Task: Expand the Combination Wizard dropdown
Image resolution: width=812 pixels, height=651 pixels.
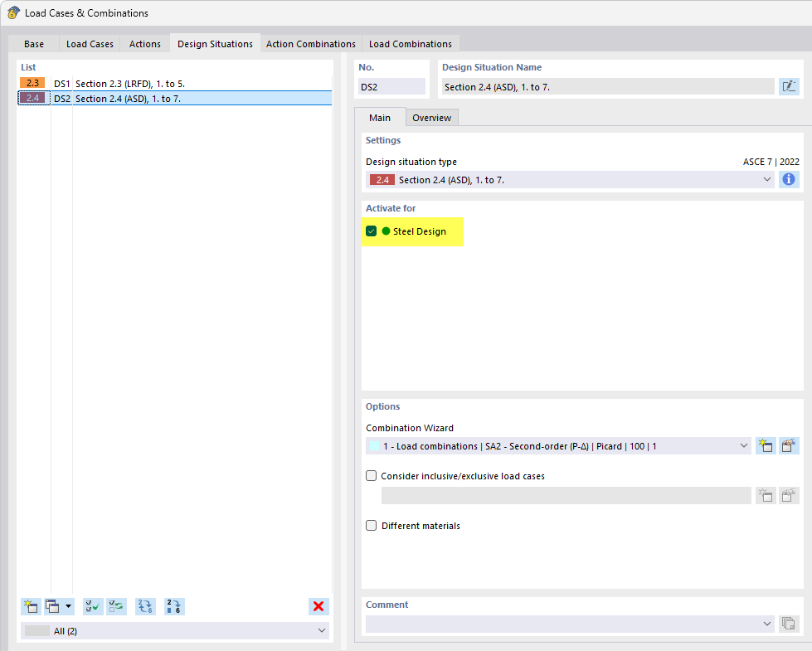Action: tap(744, 445)
